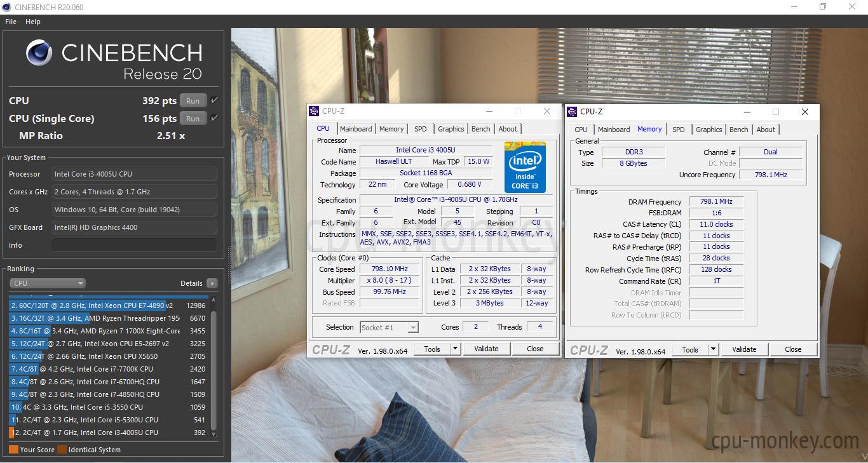Click the Core Speed value 798.10 MHz
This screenshot has width=868, height=463.
tap(390, 269)
